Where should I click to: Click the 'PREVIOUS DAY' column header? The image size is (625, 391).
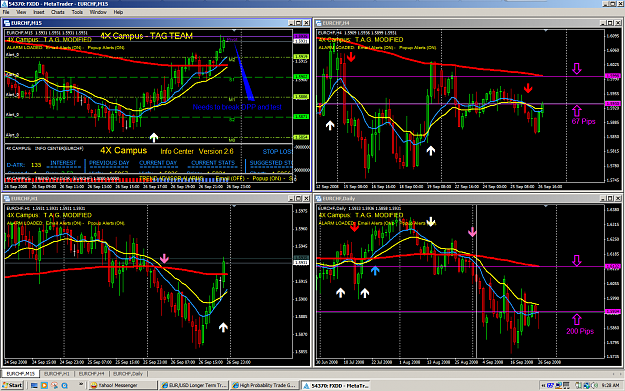point(109,163)
